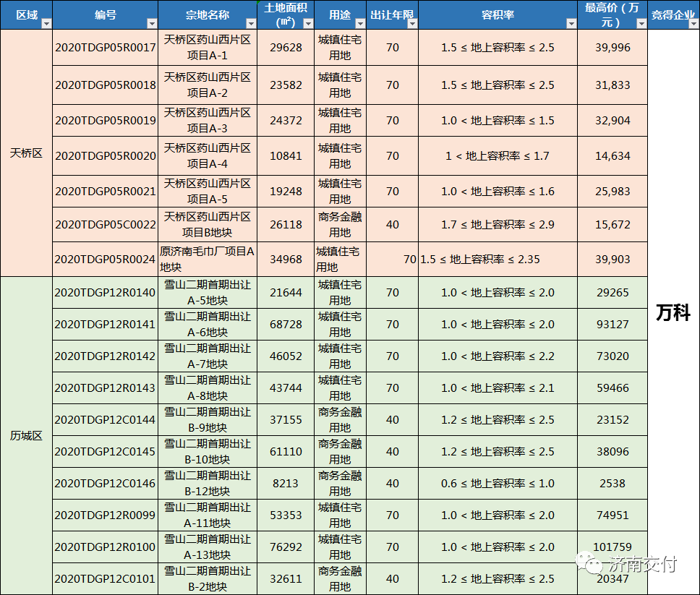Select the 原济南毛巾厂项目A地块 cell
The image size is (700, 595).
click(207, 259)
